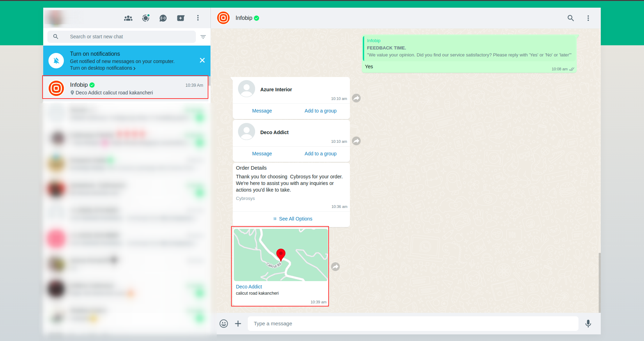Click the Deco Addict location link

pyautogui.click(x=249, y=287)
